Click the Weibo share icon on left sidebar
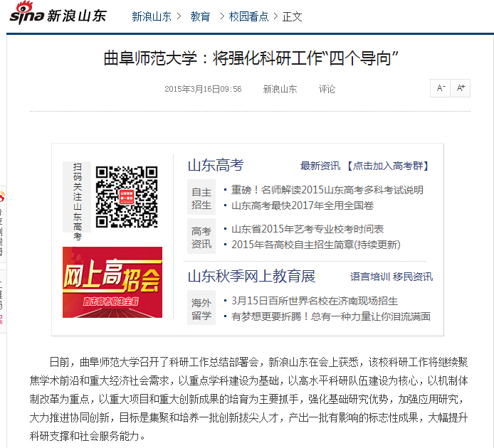Viewport: 494px width, 448px height. (x=2, y=198)
